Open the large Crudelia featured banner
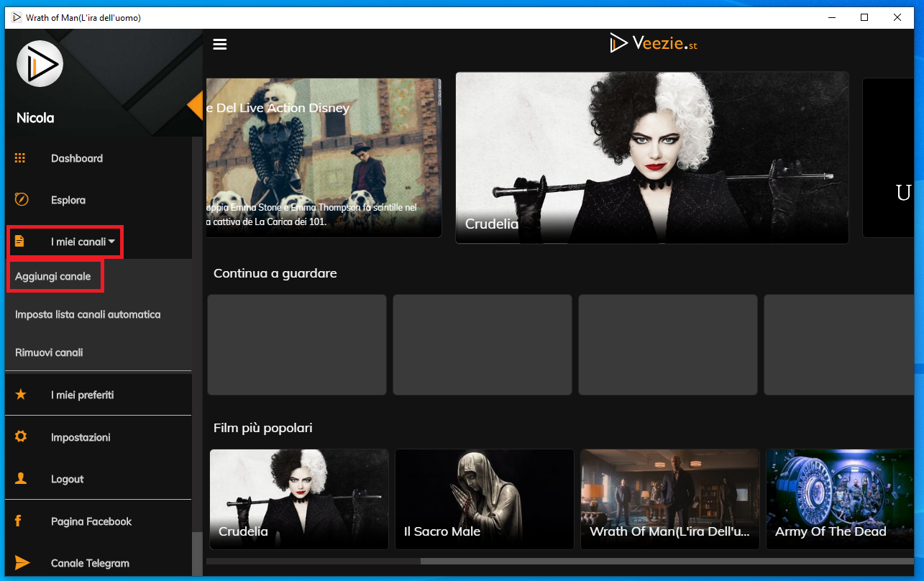 pos(652,157)
